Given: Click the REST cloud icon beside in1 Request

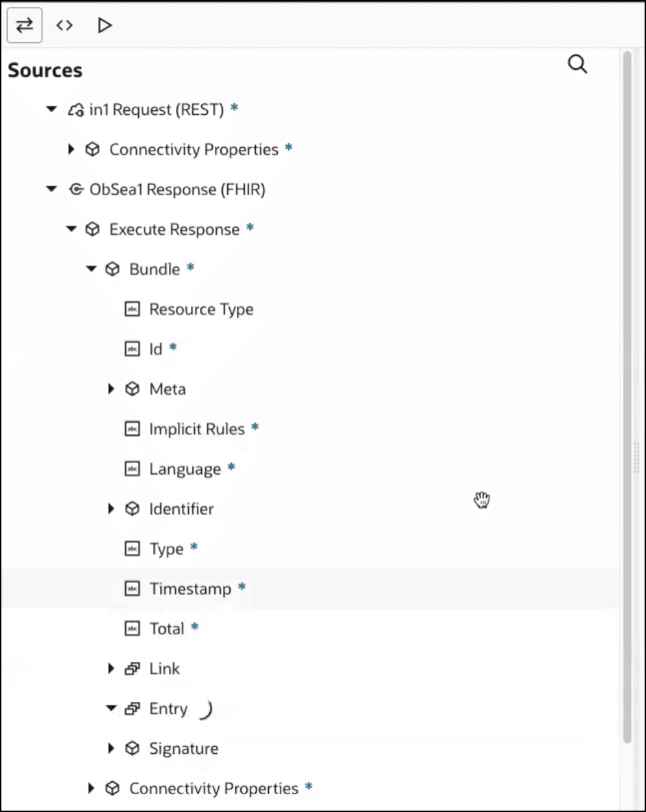Looking at the screenshot, I should pos(76,109).
